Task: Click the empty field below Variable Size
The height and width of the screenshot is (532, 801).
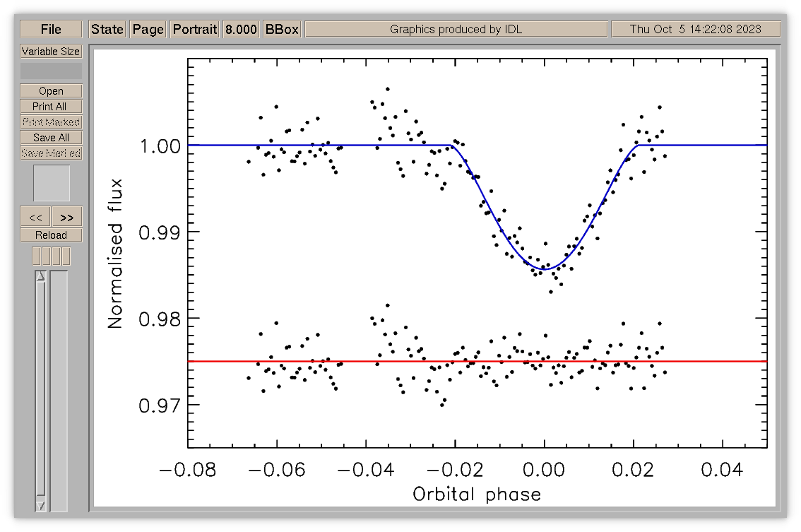Action: coord(51,71)
